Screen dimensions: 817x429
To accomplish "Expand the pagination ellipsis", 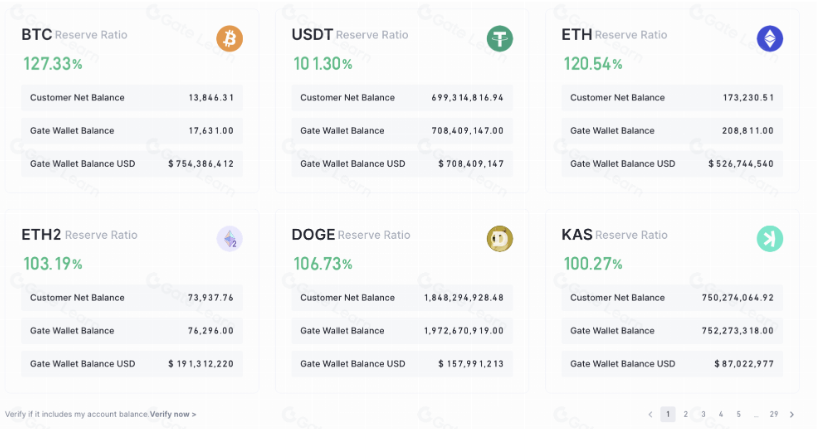I will (756, 414).
